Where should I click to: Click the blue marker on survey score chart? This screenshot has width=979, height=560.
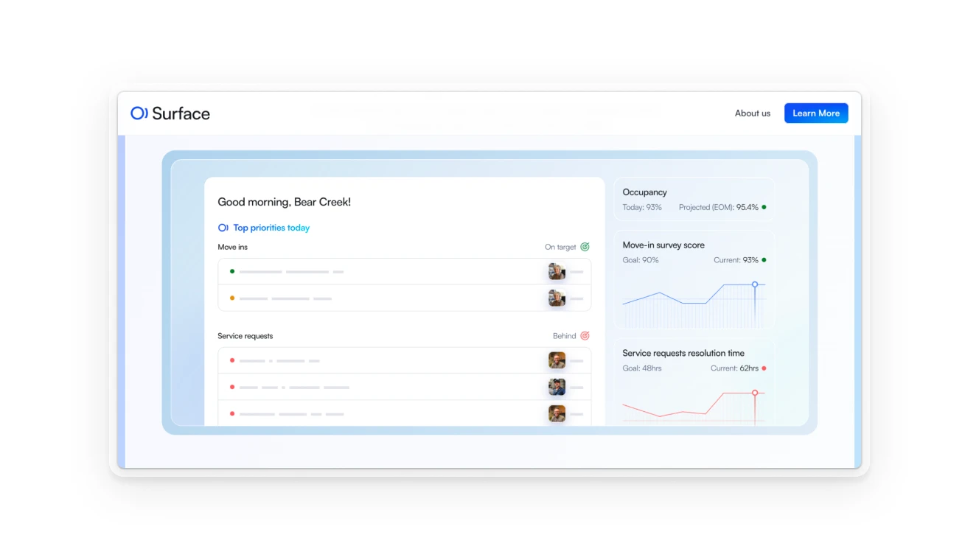click(755, 284)
